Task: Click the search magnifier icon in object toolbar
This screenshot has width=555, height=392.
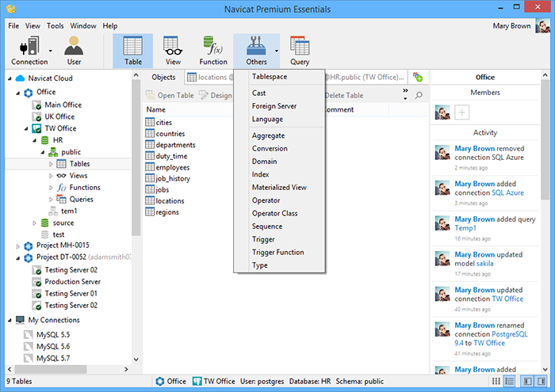Action: pyautogui.click(x=419, y=95)
